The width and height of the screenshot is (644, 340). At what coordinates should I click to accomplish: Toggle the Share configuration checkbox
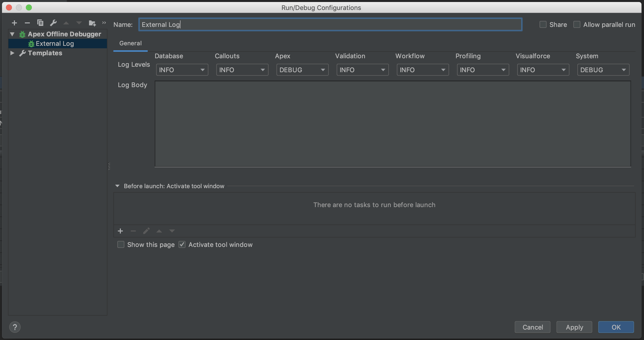tap(543, 24)
